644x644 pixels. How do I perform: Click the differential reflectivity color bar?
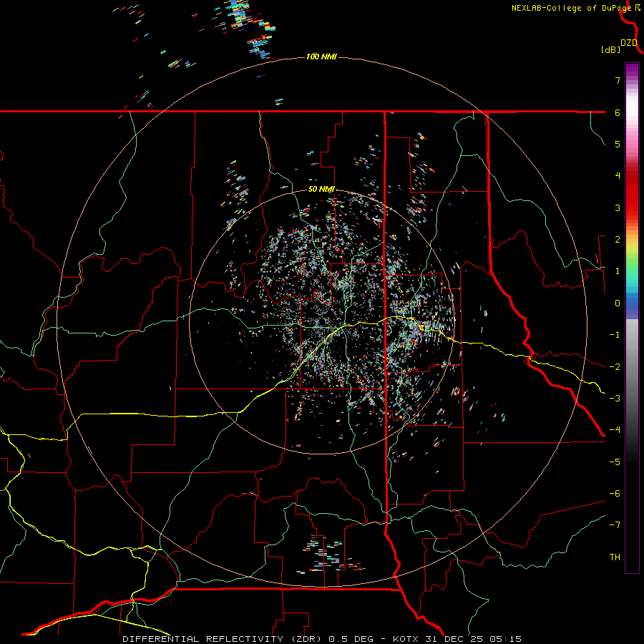632,318
